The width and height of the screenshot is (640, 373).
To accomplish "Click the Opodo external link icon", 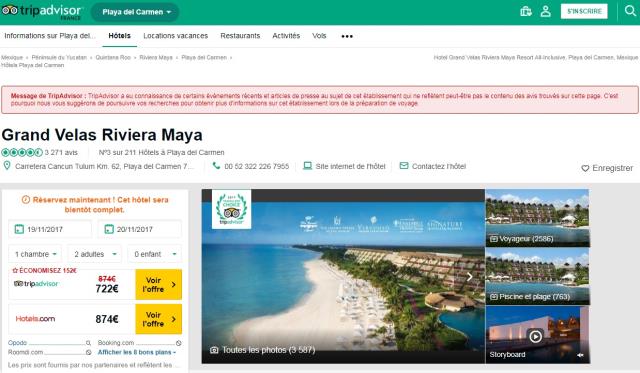I will pos(88,343).
